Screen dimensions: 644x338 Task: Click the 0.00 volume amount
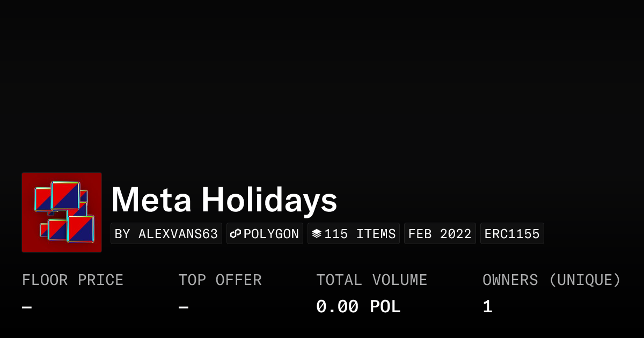tap(337, 307)
